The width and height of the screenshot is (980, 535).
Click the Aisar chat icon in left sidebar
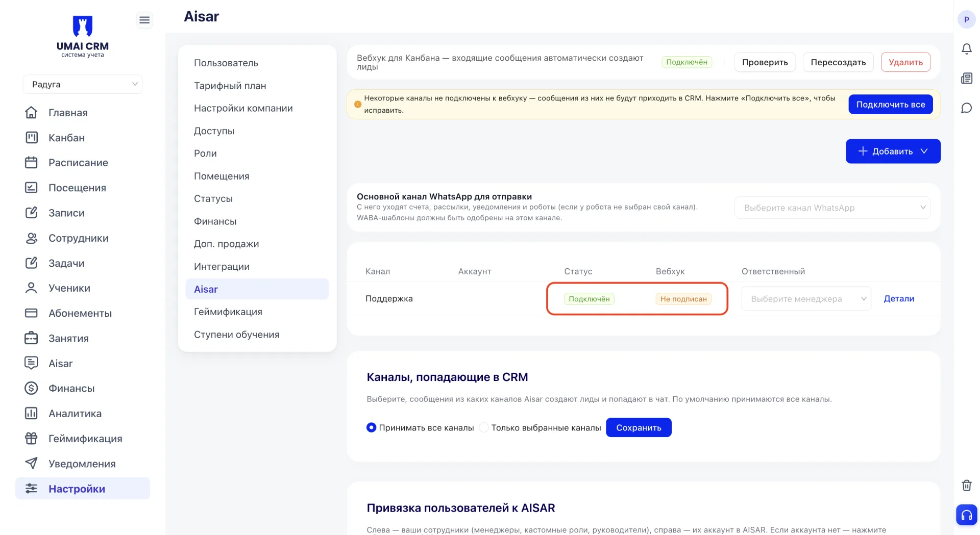[x=31, y=363]
